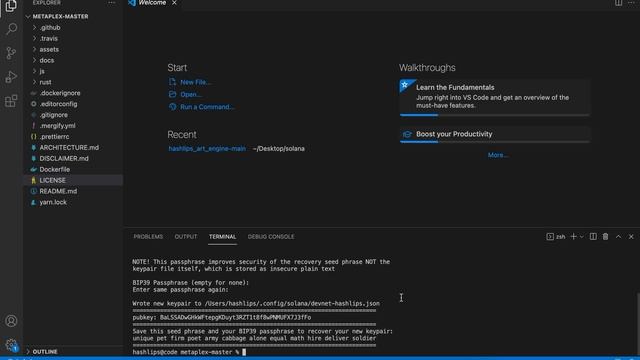Open Explorer more actions ellipsis

(111, 3)
